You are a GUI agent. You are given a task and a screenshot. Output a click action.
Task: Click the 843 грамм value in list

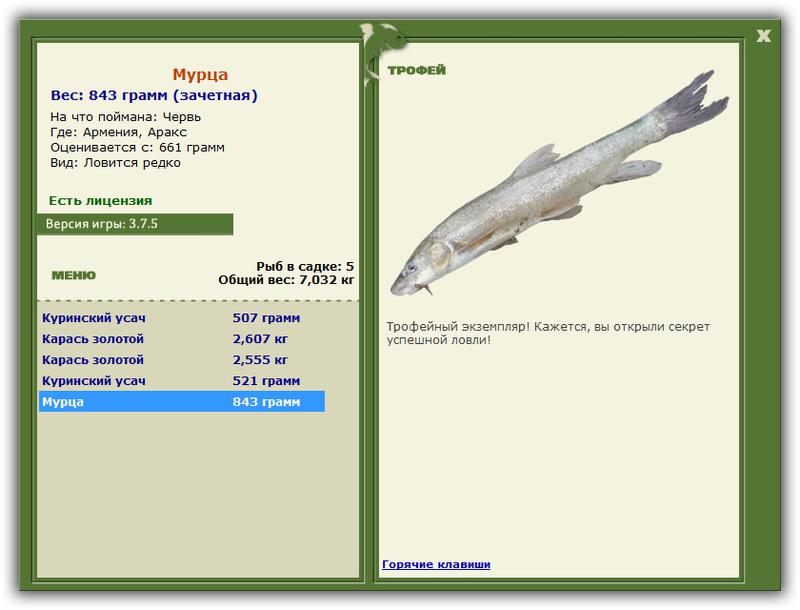coord(266,402)
